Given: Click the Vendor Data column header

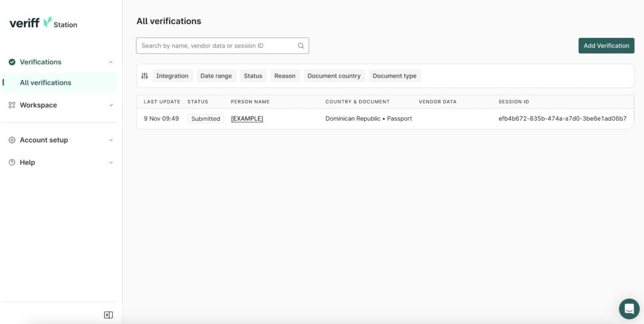Looking at the screenshot, I should 438,102.
